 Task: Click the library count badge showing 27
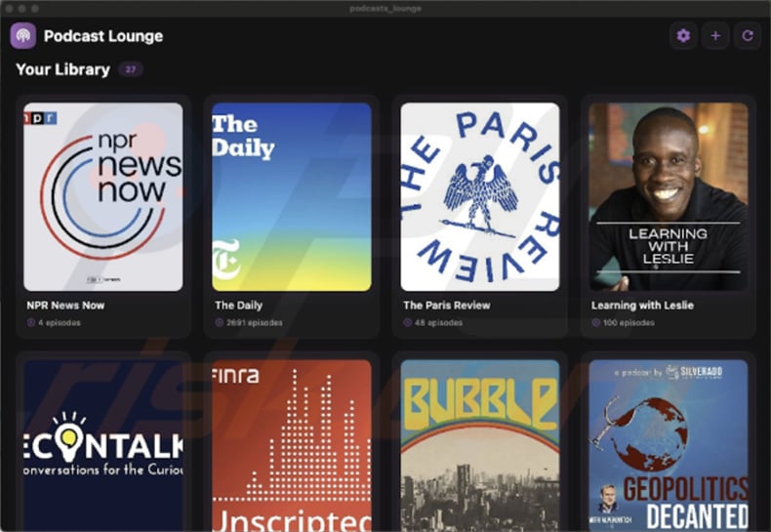click(x=131, y=69)
